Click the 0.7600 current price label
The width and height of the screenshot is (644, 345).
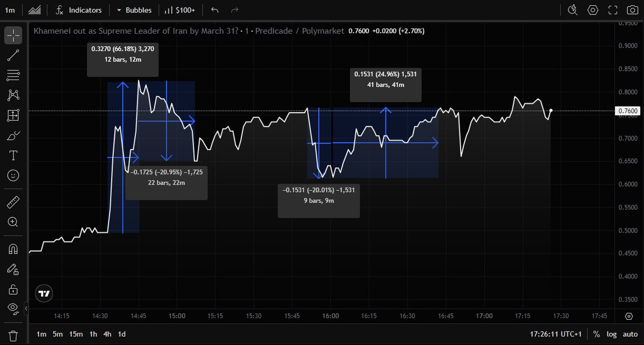coord(628,111)
